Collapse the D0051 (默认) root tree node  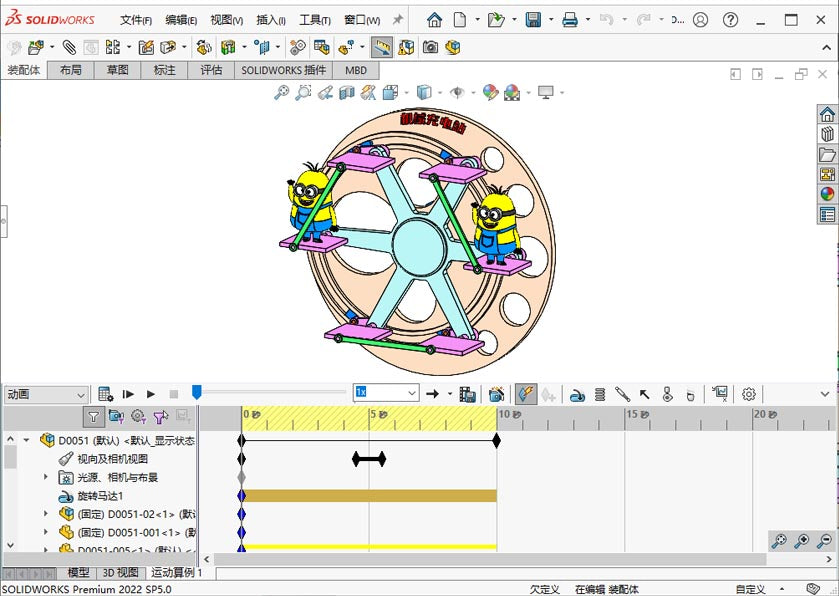(26, 440)
